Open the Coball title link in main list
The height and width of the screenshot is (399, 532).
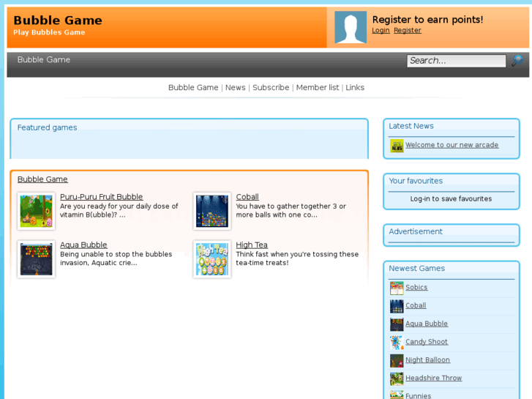247,197
